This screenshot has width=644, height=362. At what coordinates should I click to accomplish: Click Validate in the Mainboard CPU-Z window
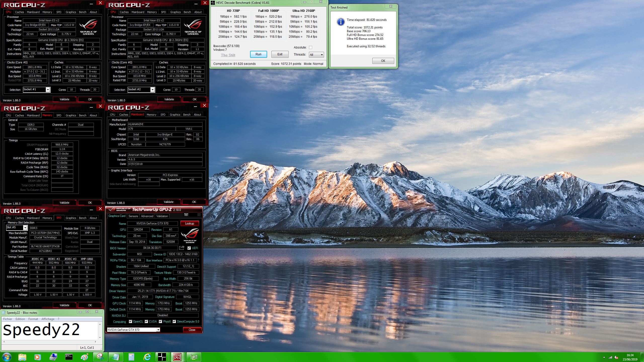[169, 202]
